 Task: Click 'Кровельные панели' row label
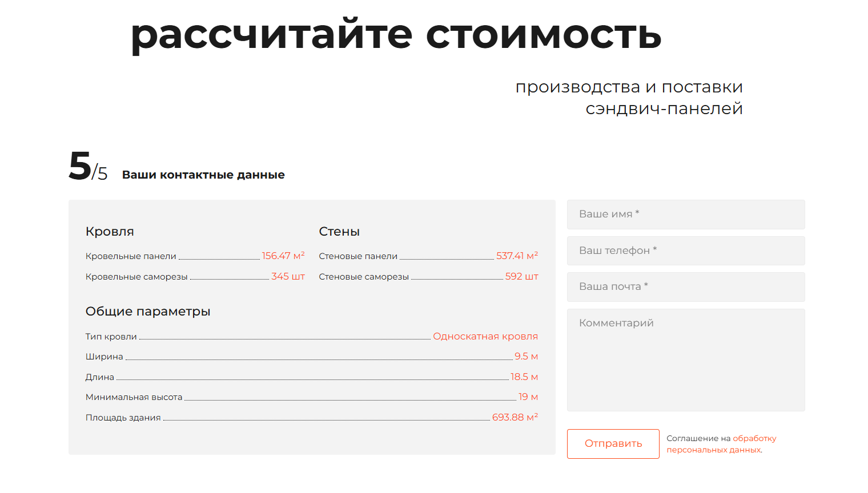tap(131, 256)
